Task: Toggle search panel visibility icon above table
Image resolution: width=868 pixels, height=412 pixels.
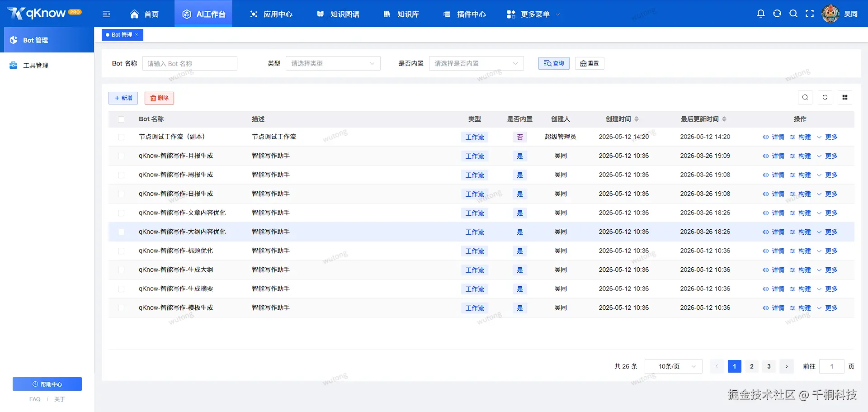Action: [805, 97]
